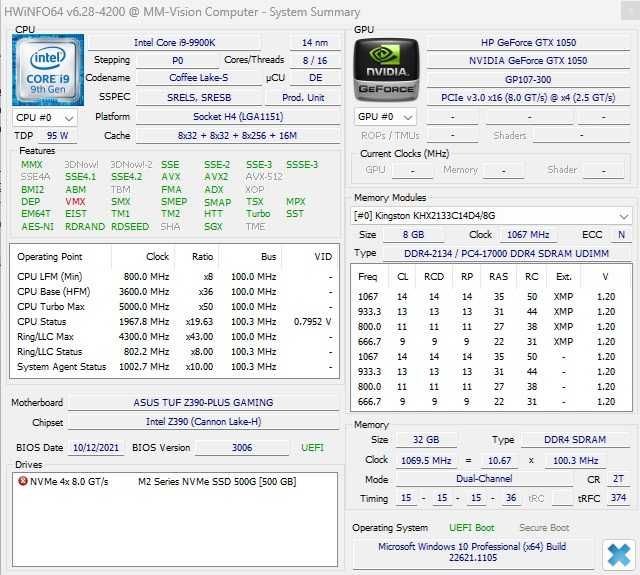The height and width of the screenshot is (575, 640).
Task: Click the GP107-300 GPU chip field
Action: tap(528, 79)
